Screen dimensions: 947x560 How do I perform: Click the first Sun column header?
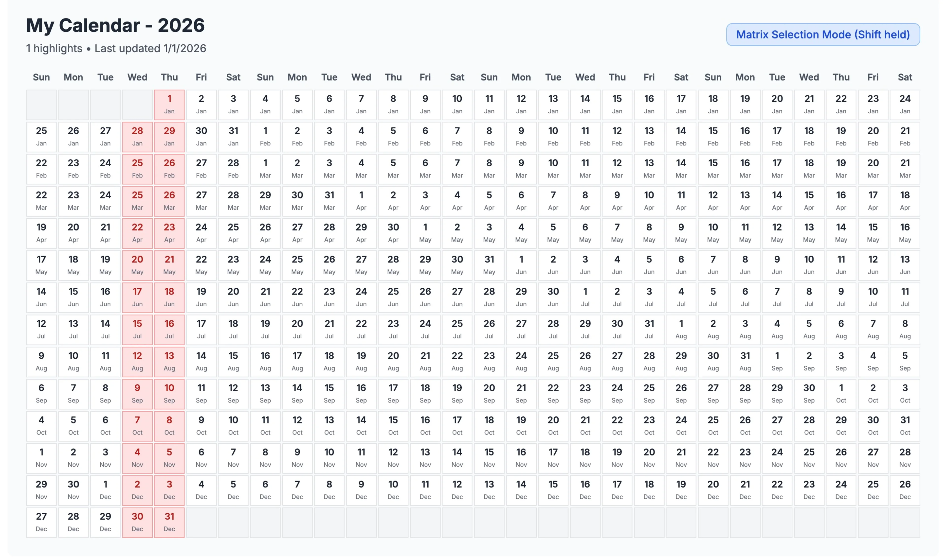(x=41, y=77)
